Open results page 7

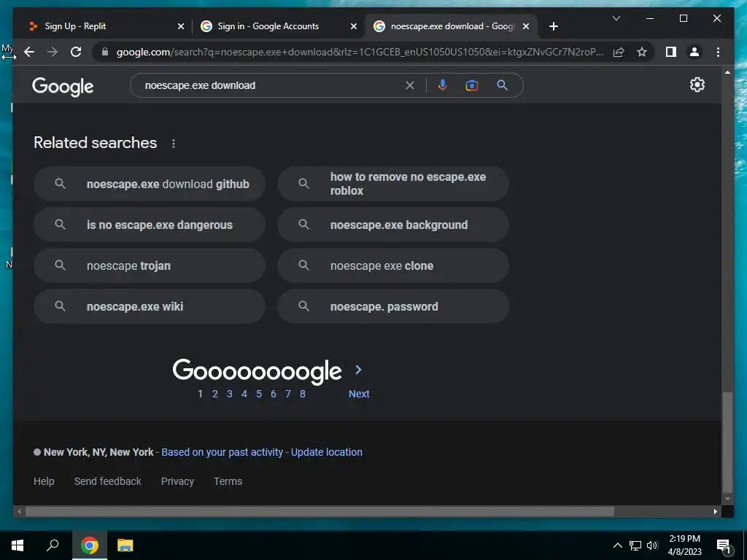click(x=287, y=394)
